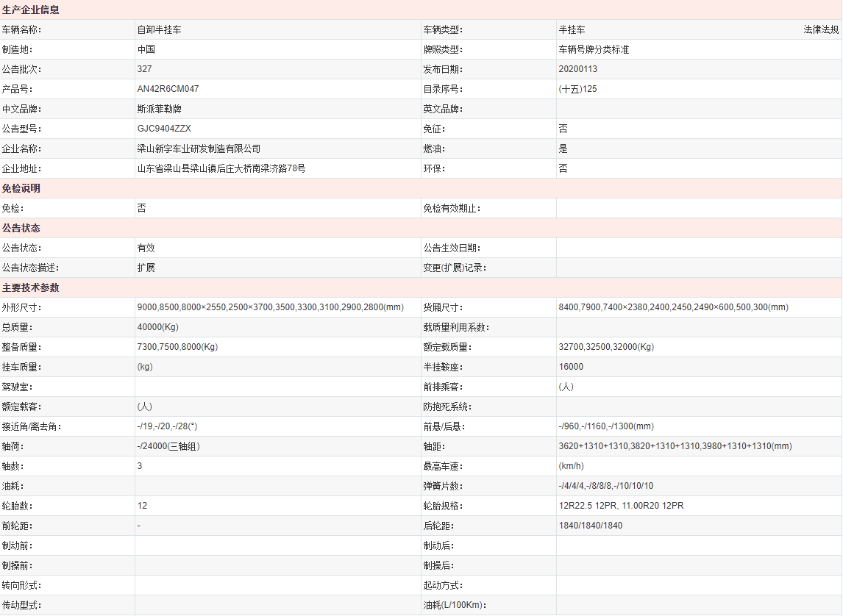Viewport: 843px width, 616px height.
Task: Click the release date 20200113
Action: [578, 69]
